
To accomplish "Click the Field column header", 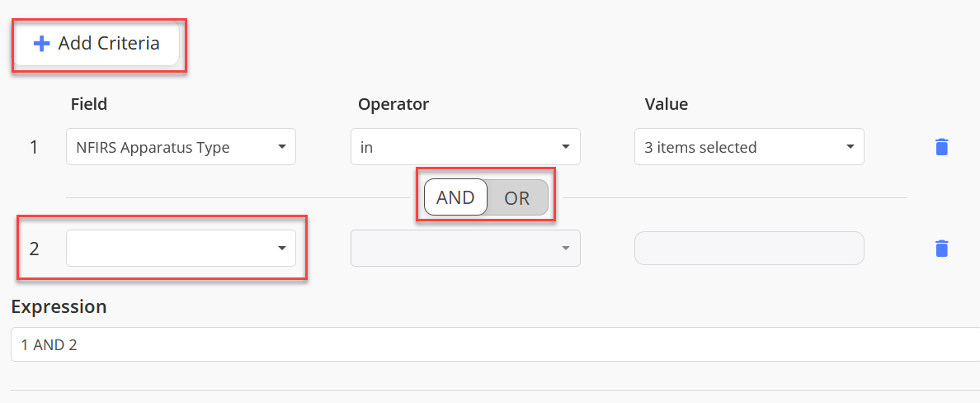I will click(x=89, y=104).
